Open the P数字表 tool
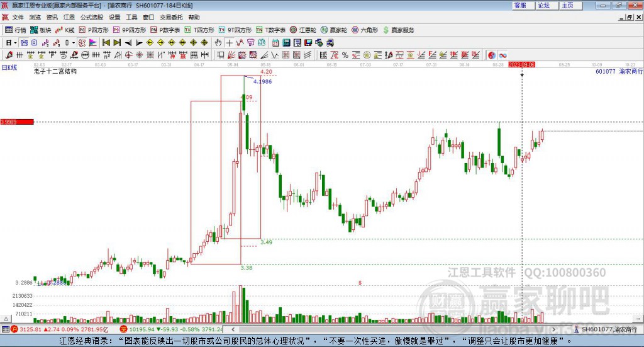 tap(165, 30)
